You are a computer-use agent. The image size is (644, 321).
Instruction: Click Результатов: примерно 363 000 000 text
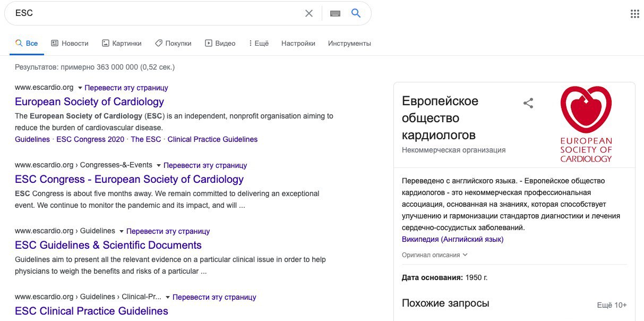(x=95, y=67)
